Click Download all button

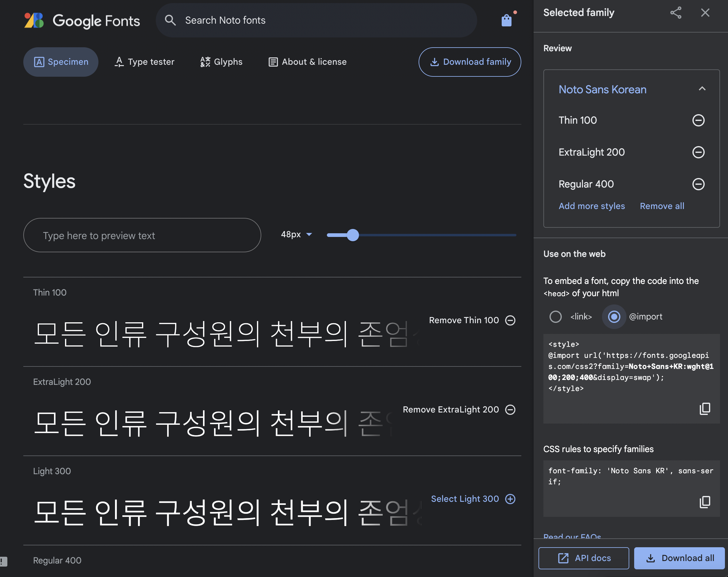(x=679, y=558)
